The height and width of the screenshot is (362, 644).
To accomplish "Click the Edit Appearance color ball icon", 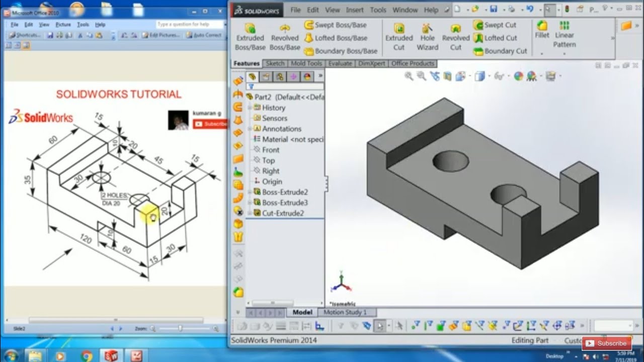I will [518, 76].
